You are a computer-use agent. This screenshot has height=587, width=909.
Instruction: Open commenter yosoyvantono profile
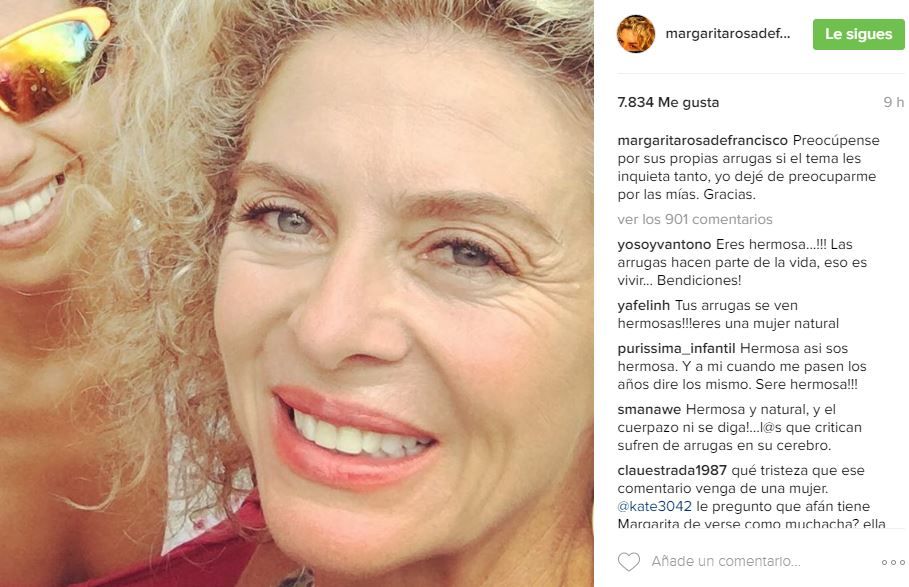pyautogui.click(x=664, y=244)
